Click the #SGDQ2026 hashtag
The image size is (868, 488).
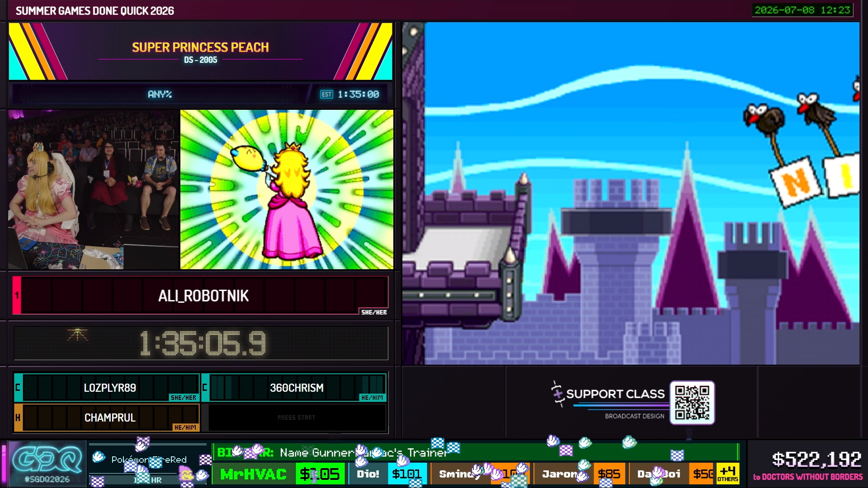(47, 479)
